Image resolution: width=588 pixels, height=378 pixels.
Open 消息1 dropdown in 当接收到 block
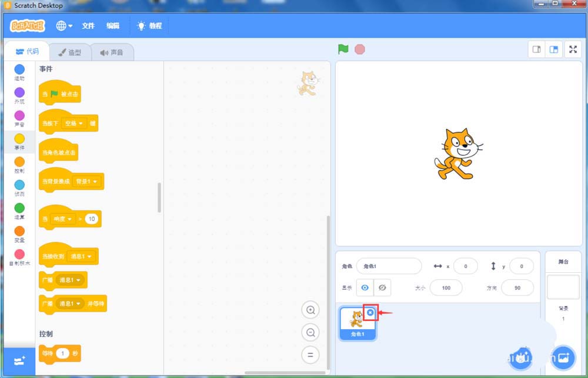tap(81, 256)
